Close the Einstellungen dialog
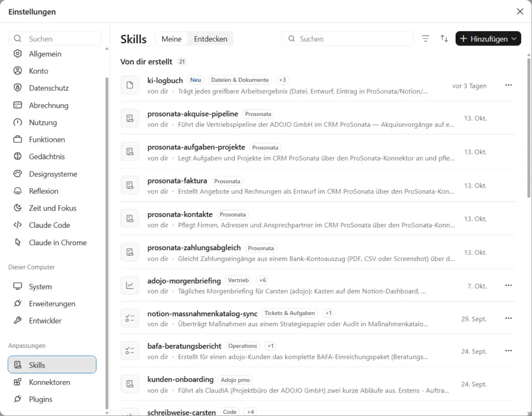 [x=520, y=11]
